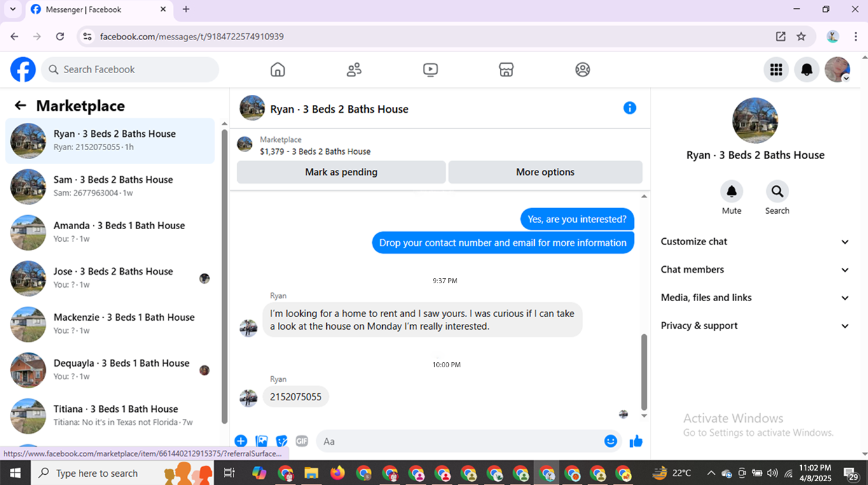Click Mark as pending button
868x485 pixels.
click(341, 172)
